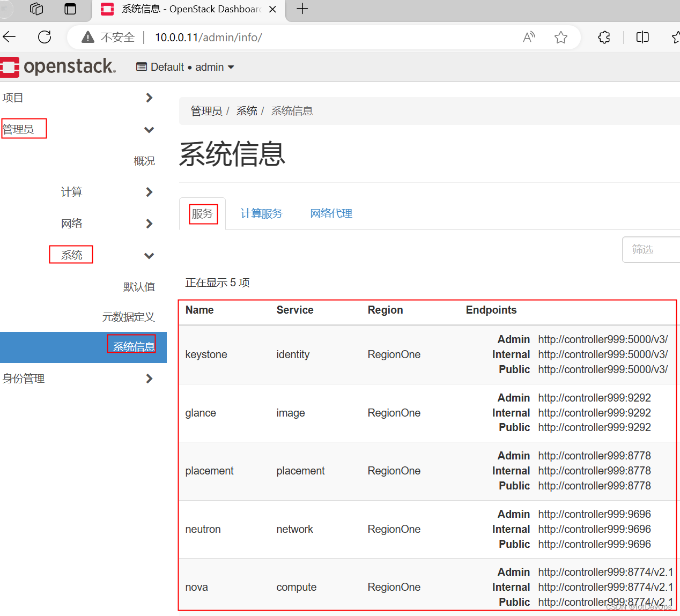Click nova Internal endpoint URL

(x=605, y=587)
